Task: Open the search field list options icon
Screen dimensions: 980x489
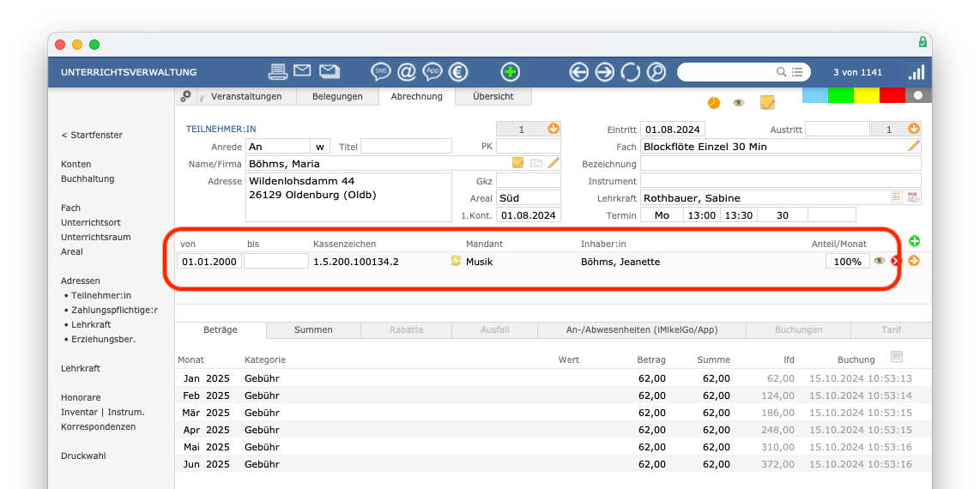Action: tap(797, 72)
